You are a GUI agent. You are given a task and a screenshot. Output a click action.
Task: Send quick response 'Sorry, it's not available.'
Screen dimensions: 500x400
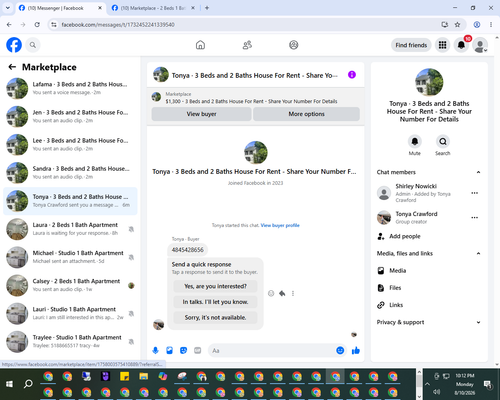pos(215,318)
